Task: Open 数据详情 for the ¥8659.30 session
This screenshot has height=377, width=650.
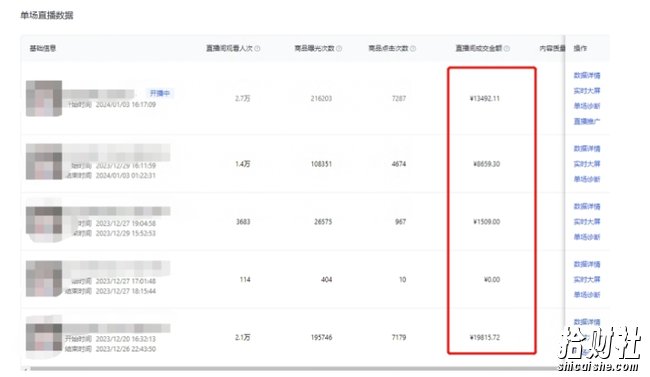Action: point(587,148)
